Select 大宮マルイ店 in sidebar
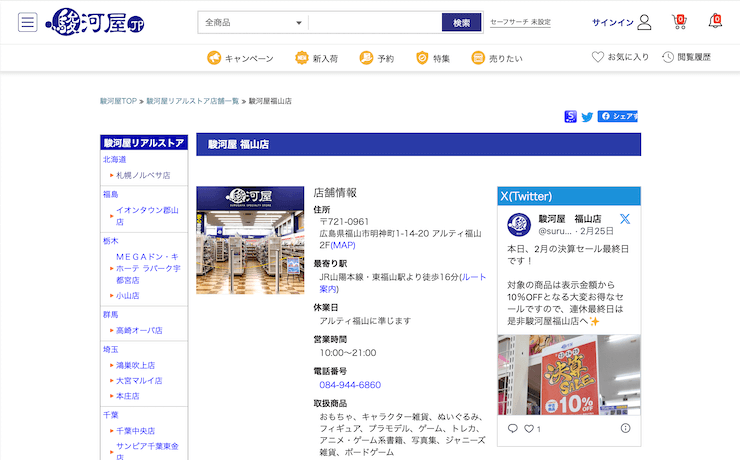740x460 pixels. click(139, 380)
